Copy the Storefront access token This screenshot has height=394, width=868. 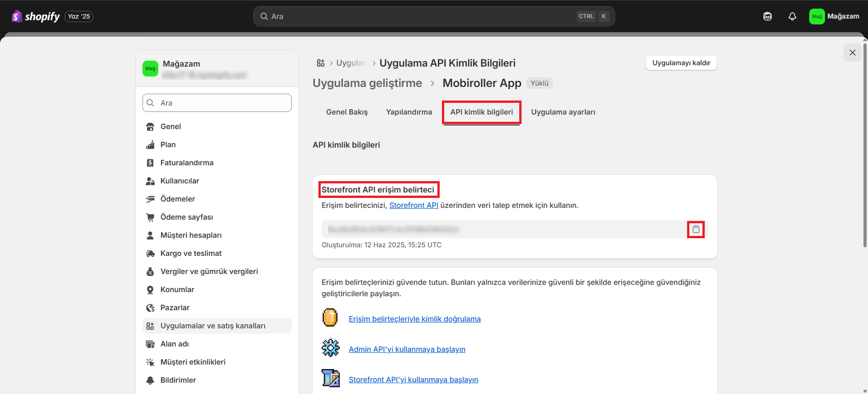click(x=696, y=230)
